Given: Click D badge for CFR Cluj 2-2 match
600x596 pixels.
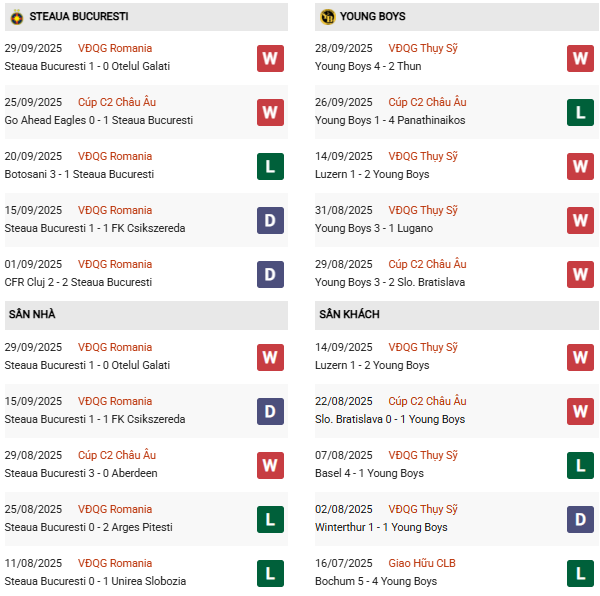Looking at the screenshot, I should pos(270,274).
